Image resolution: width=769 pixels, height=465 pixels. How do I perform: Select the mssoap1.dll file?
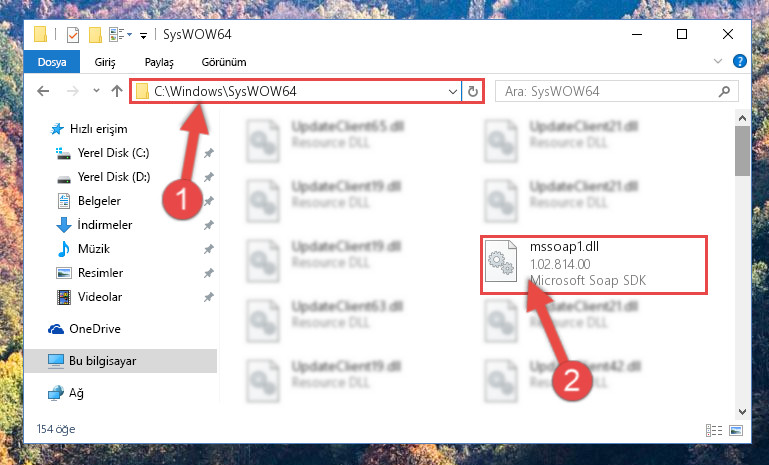click(593, 265)
